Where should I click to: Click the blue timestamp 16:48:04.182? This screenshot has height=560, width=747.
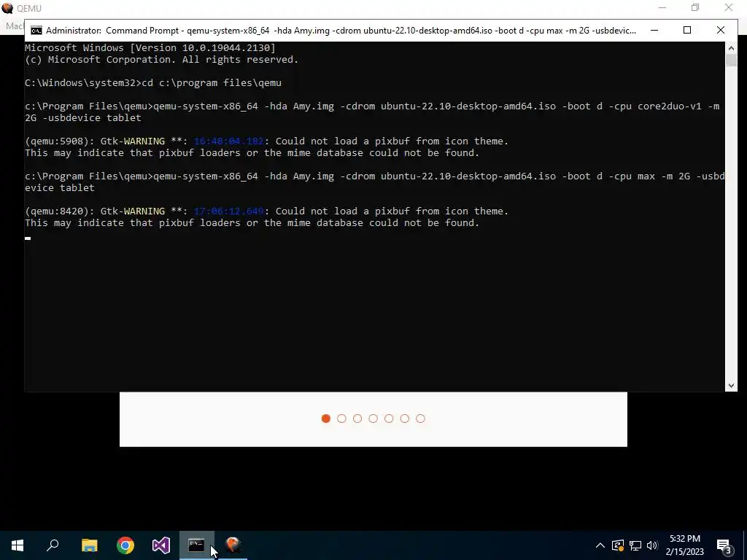point(228,141)
